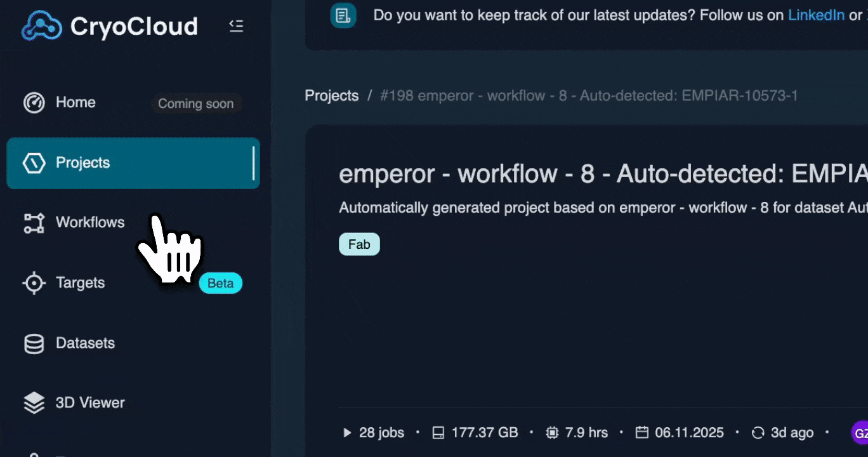Click the CryoCloud cloud logo
Viewport: 868px width, 457px height.
click(x=42, y=26)
